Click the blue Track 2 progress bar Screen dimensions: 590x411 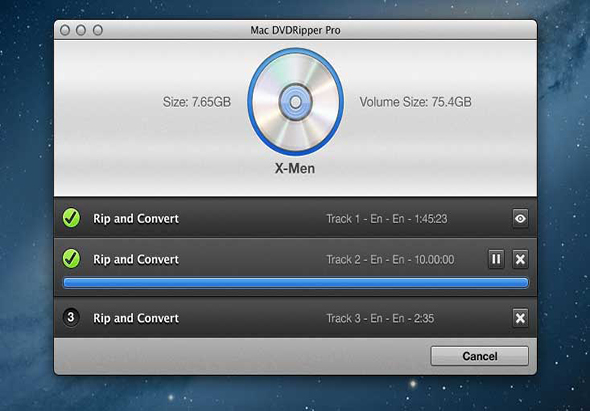coord(295,283)
